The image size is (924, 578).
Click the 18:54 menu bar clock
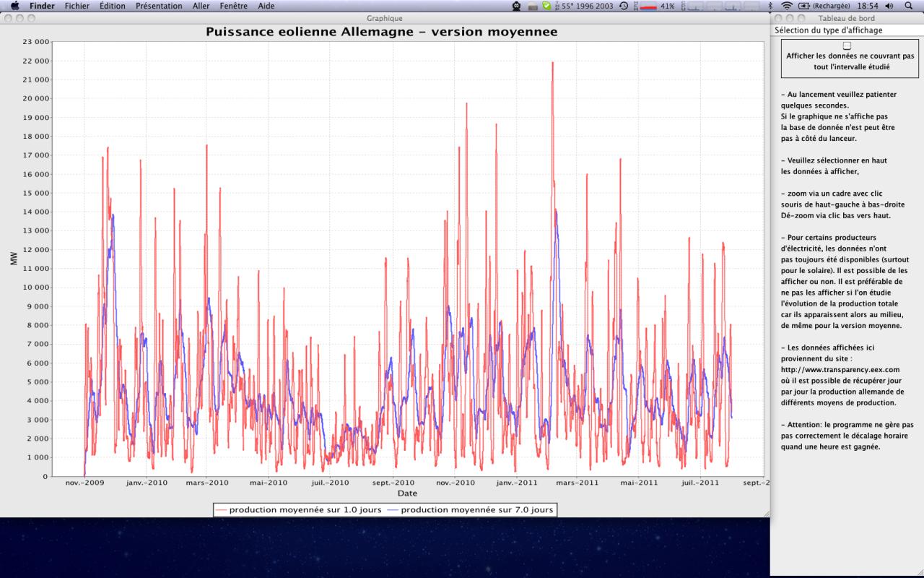[867, 6]
